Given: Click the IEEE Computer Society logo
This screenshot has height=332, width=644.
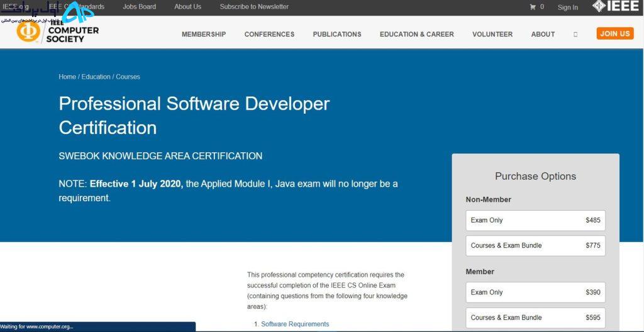Looking at the screenshot, I should (57, 31).
